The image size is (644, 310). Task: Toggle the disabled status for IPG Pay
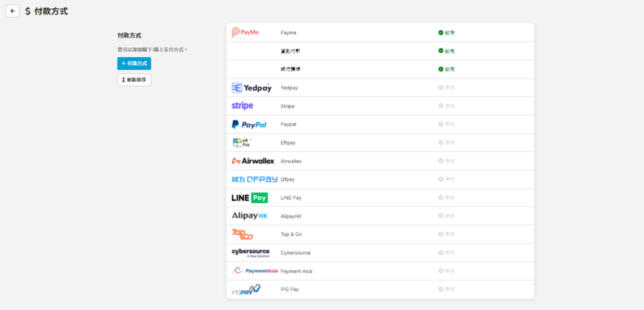click(x=446, y=289)
